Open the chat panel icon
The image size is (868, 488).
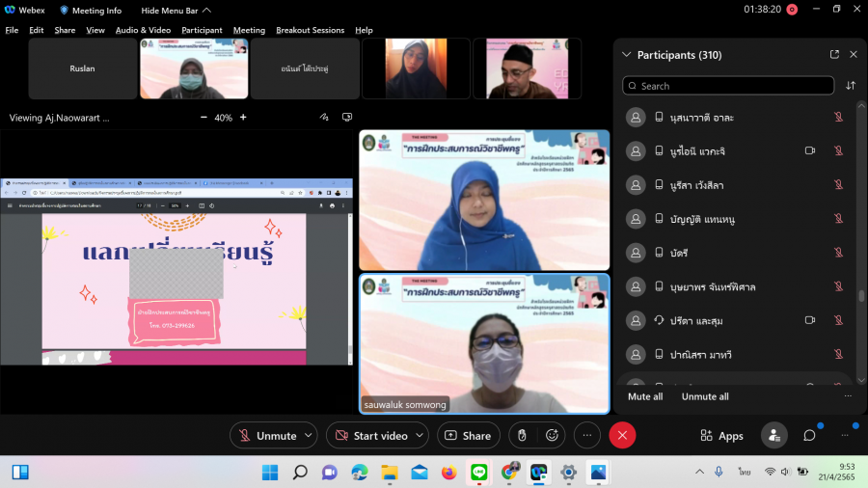tap(809, 436)
